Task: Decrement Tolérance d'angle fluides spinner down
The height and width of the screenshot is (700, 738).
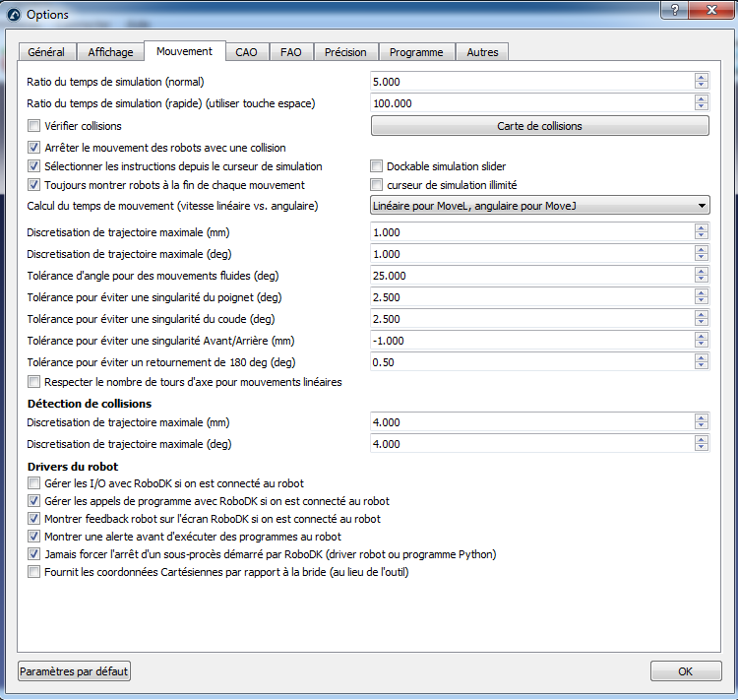Action: [702, 280]
